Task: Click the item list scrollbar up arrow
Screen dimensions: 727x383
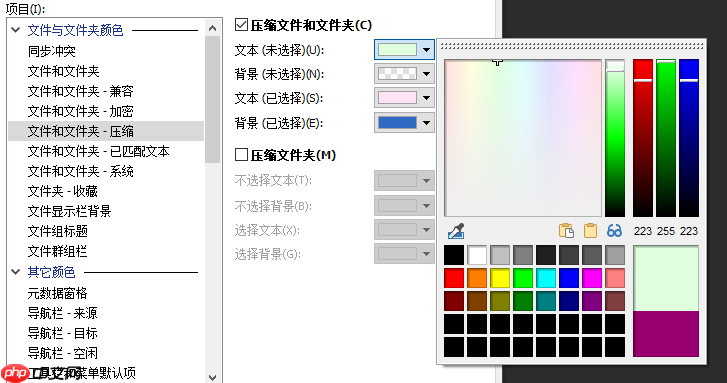Action: pyautogui.click(x=212, y=28)
